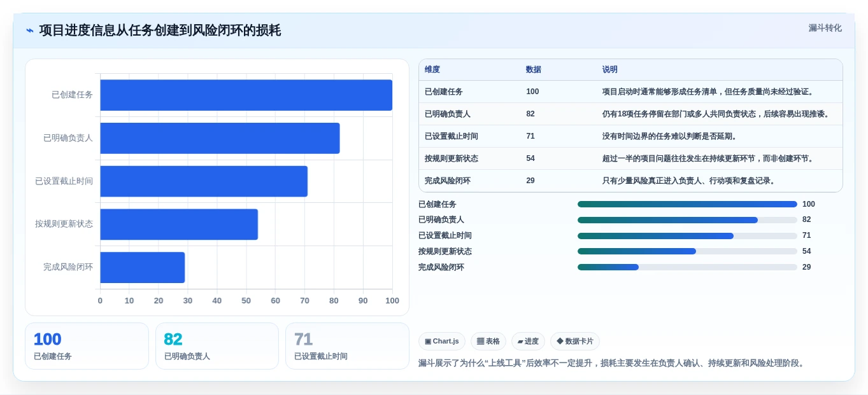The height and width of the screenshot is (395, 868).
Task: Select the 表格 chip
Action: 488,342
